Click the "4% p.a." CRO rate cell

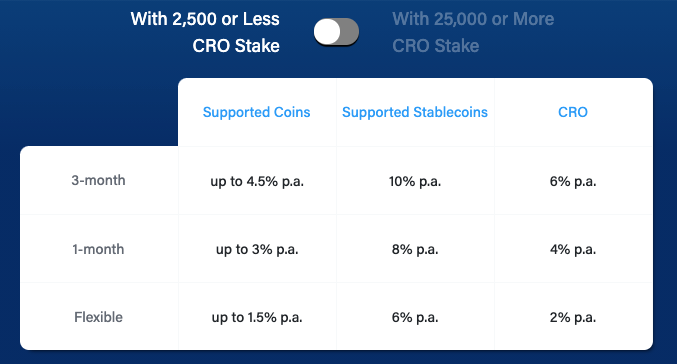[x=573, y=249]
